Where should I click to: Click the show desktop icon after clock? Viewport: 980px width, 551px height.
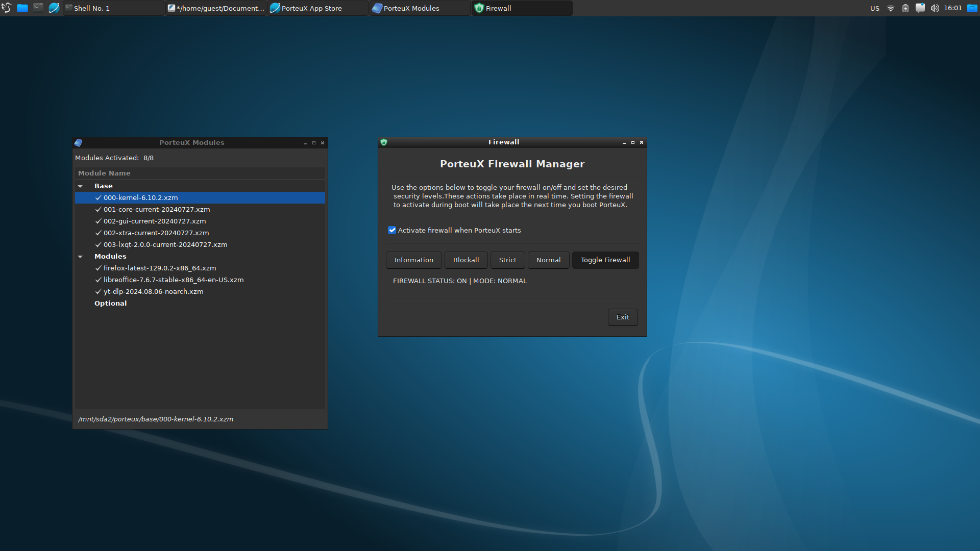click(x=972, y=8)
